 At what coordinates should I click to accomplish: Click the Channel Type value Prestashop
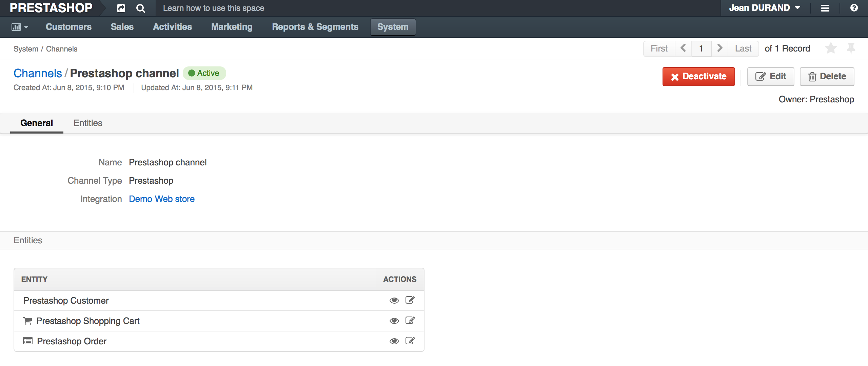[151, 181]
